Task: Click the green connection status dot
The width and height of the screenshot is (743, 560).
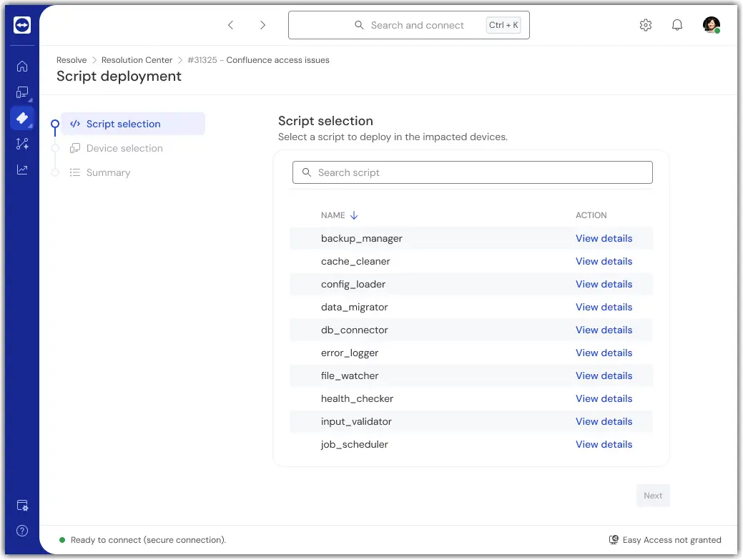Action: 62,540
